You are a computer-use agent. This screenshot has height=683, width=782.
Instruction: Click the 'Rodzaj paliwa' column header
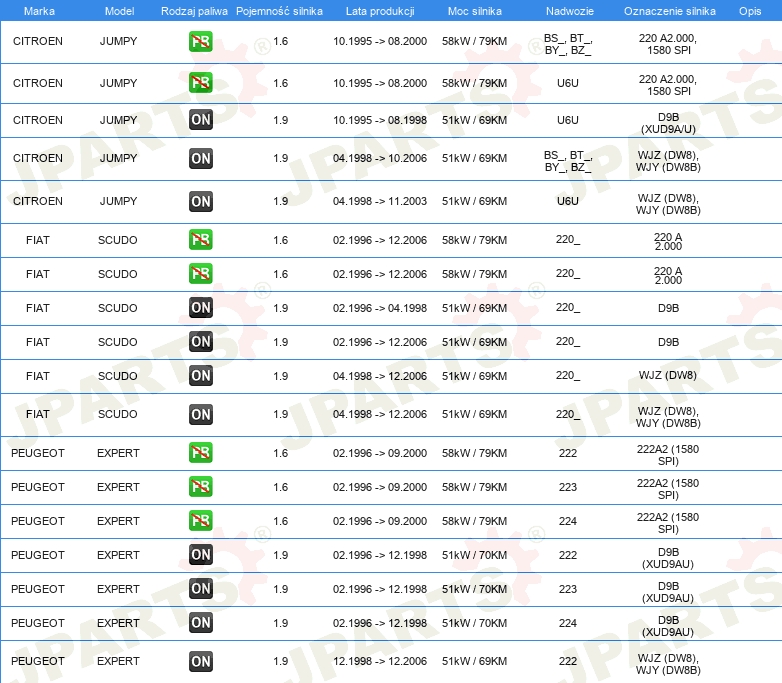pos(194,10)
